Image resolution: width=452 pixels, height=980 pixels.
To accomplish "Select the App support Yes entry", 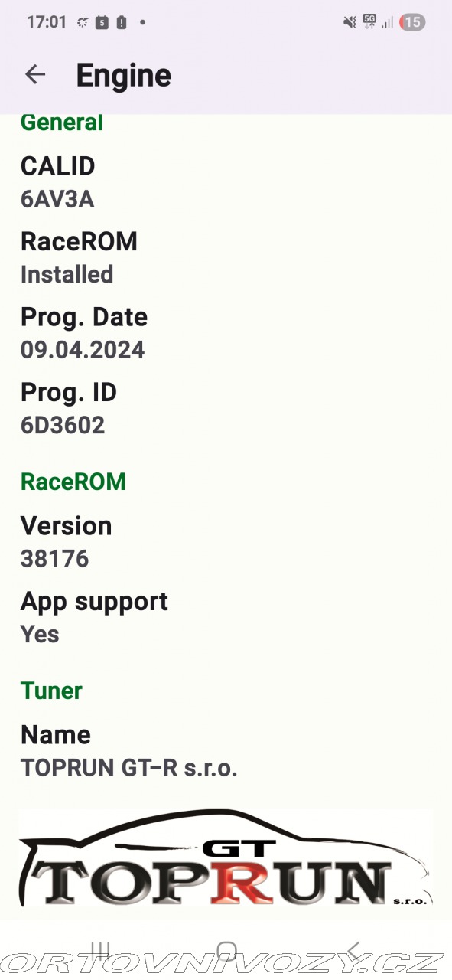I will 226,617.
